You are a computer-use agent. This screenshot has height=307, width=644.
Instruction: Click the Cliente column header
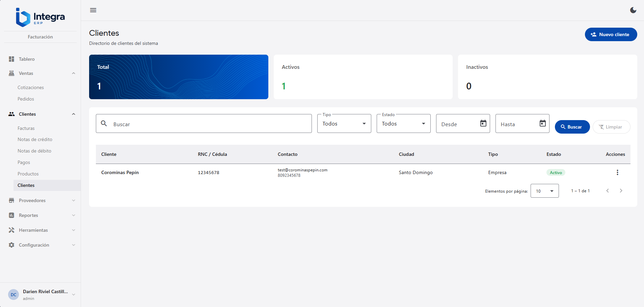pos(109,154)
